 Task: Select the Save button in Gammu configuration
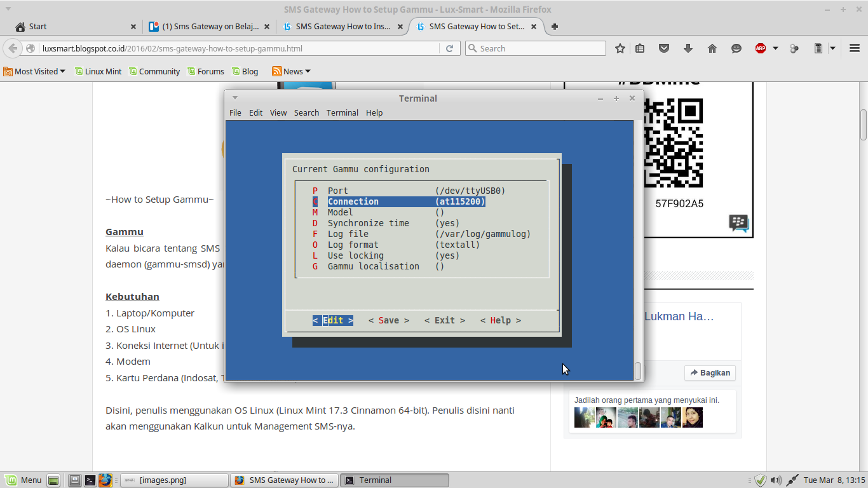[388, 320]
